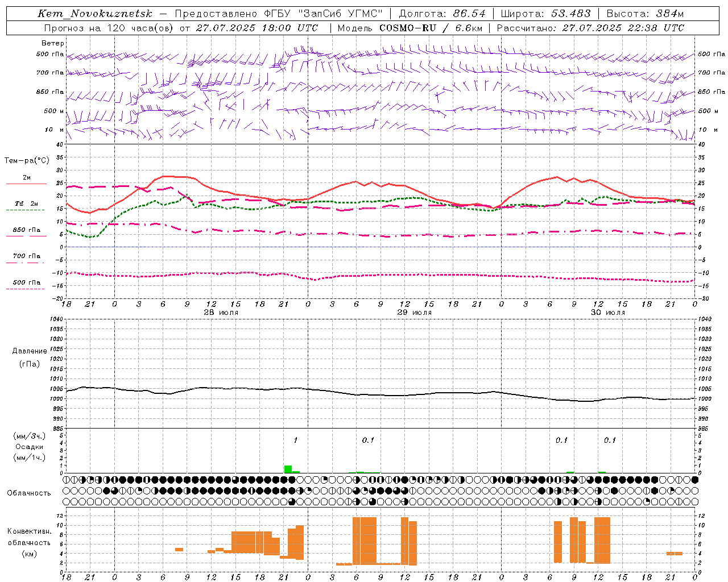Click the Тем-ра(°C) panel label
The width and height of the screenshot is (728, 582).
[27, 161]
